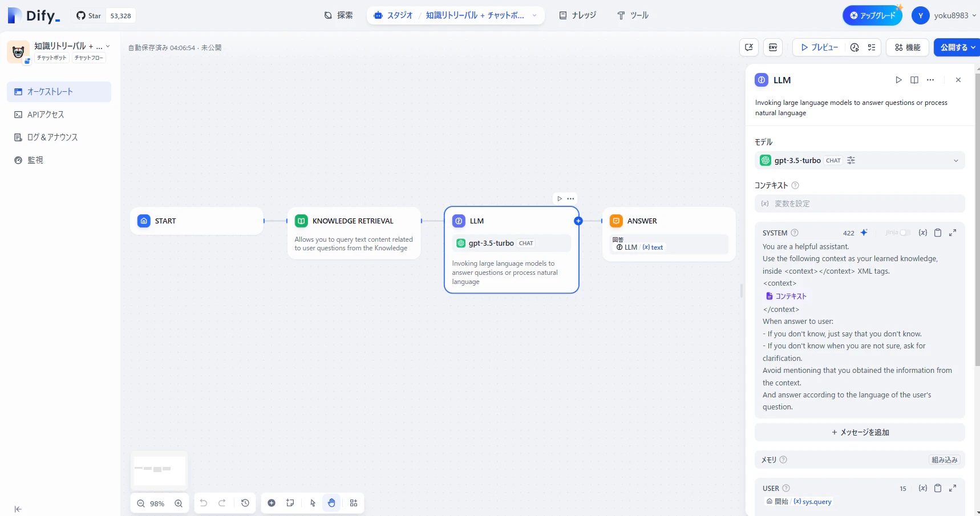980x516 pixels.
Task: Open the スタジオ (Studio) tab
Action: pos(394,15)
